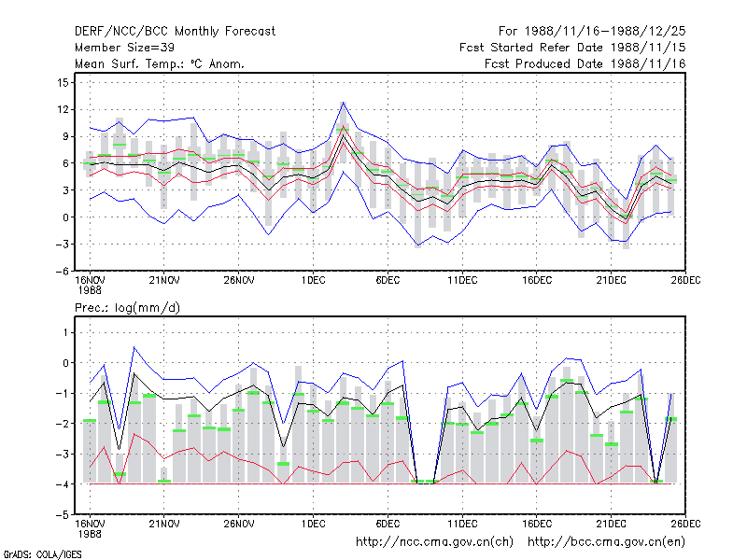
Task: Click the 6DEC tick label under precipitation chart
Action: [388, 525]
